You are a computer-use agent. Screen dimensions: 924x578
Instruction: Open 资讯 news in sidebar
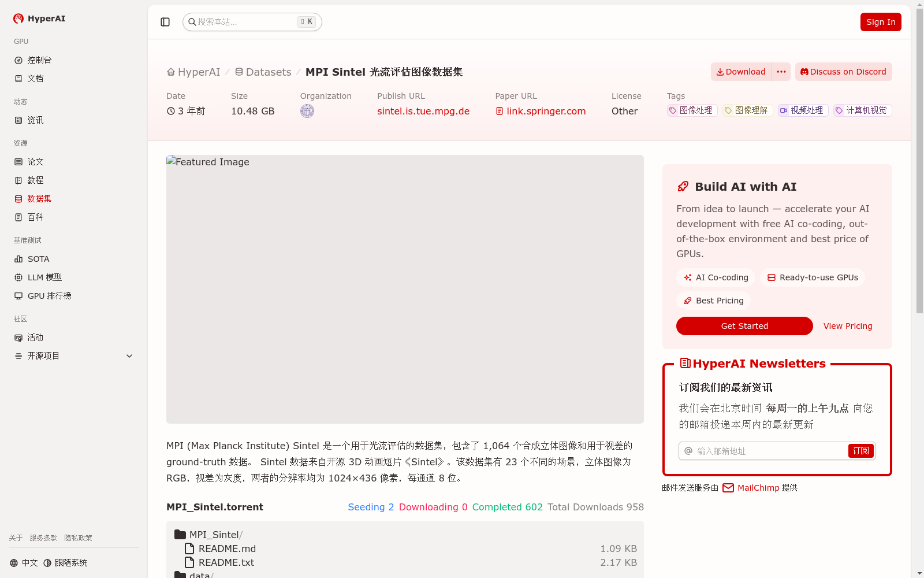click(x=74, y=120)
